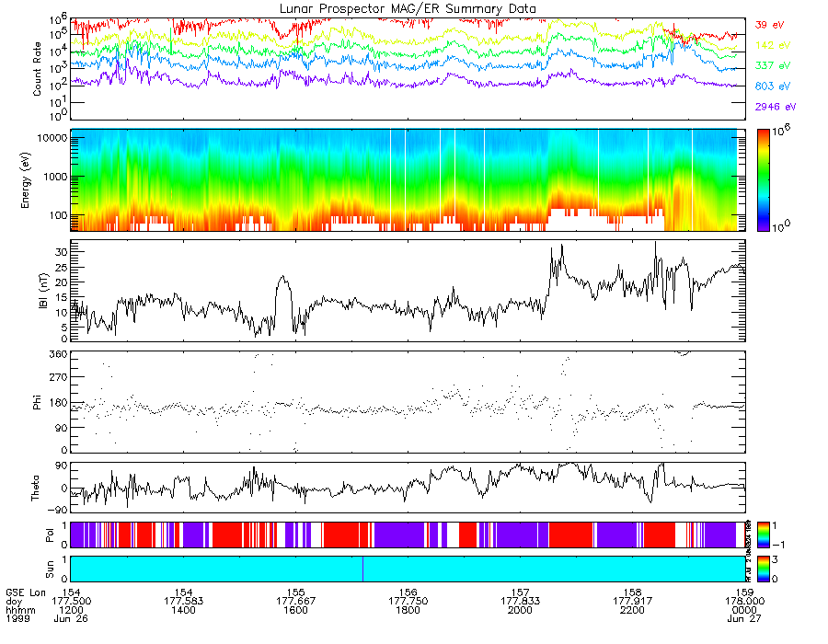Click the '30' magnetic field tick label
This screenshot has height=644, width=828.
(x=62, y=252)
